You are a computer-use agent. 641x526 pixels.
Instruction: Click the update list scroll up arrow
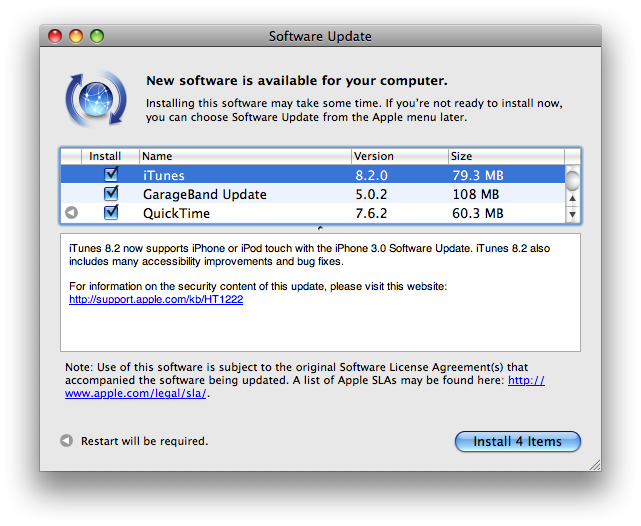(573, 198)
